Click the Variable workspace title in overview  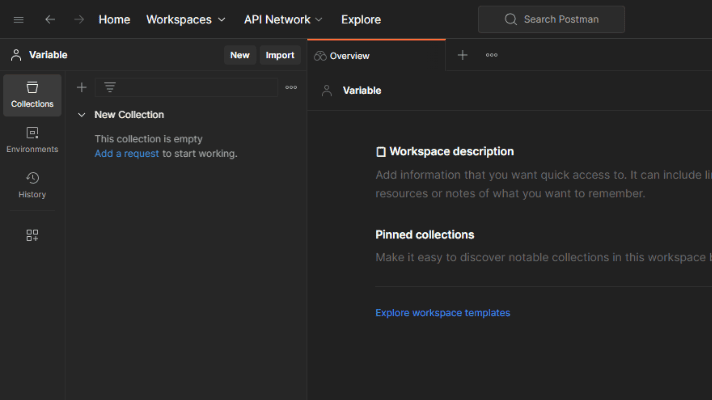pos(362,90)
